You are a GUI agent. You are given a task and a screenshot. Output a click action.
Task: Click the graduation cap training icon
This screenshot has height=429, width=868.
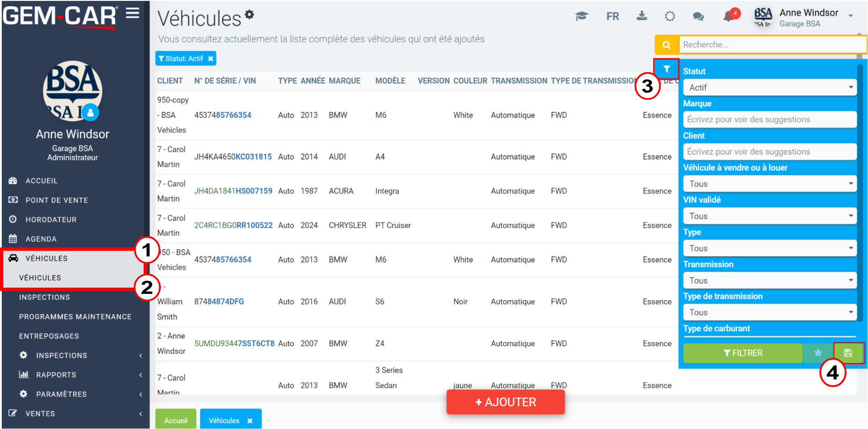tap(582, 16)
